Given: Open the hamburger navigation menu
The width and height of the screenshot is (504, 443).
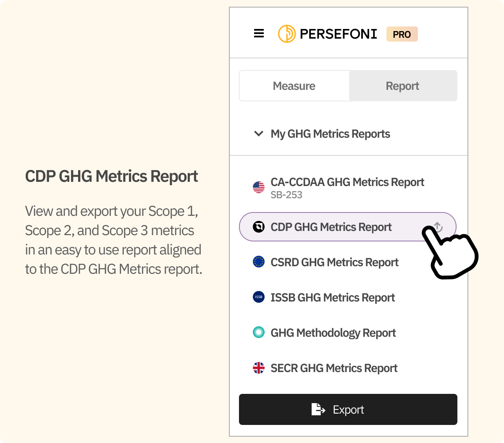Looking at the screenshot, I should [259, 34].
